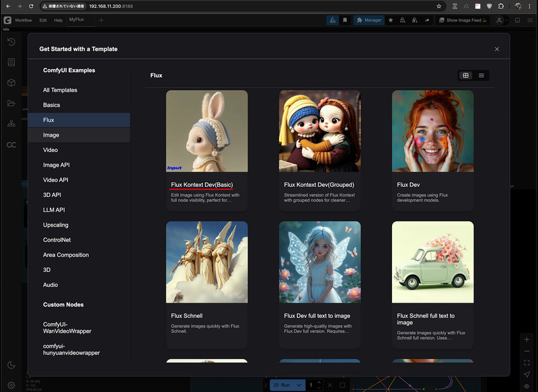The image size is (538, 392).
Task: Select 3D API category
Action: [79, 195]
